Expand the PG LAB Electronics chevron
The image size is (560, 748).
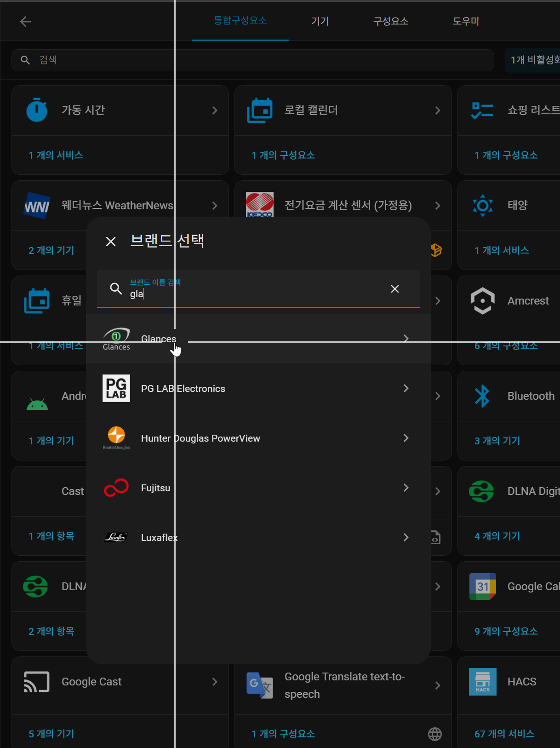click(406, 388)
